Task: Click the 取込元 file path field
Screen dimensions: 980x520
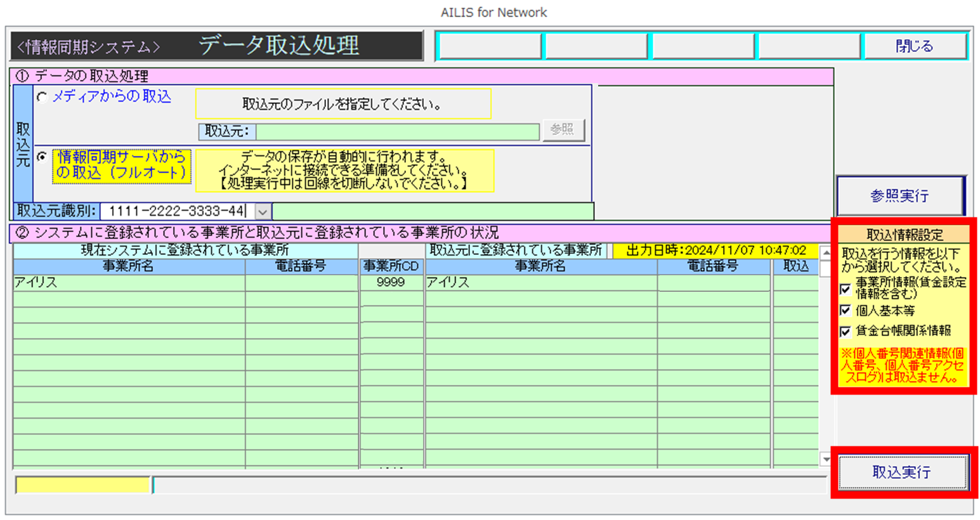Action: point(397,131)
